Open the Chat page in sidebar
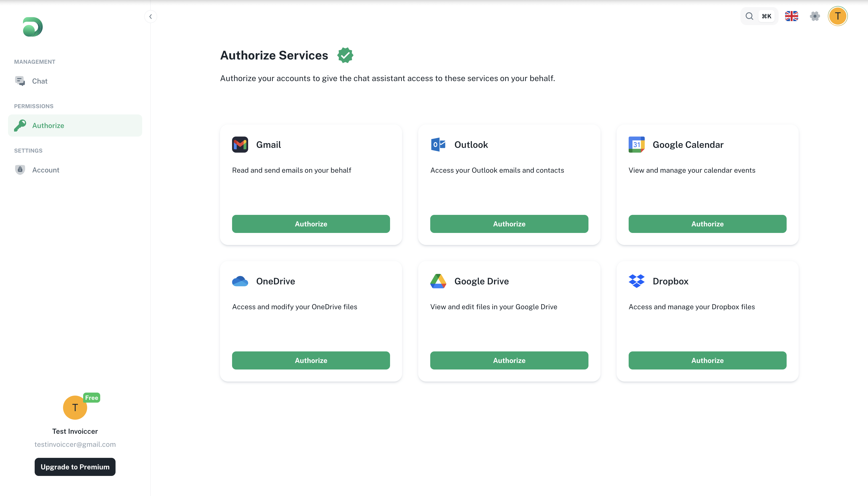Screen dimensions: 868x496 tap(75, 81)
